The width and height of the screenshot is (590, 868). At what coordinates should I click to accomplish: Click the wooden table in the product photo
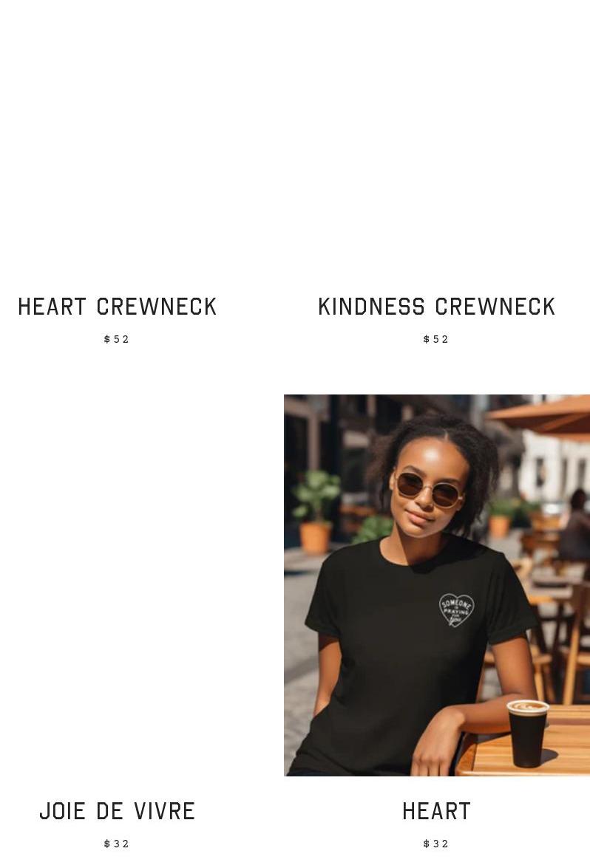(x=523, y=742)
